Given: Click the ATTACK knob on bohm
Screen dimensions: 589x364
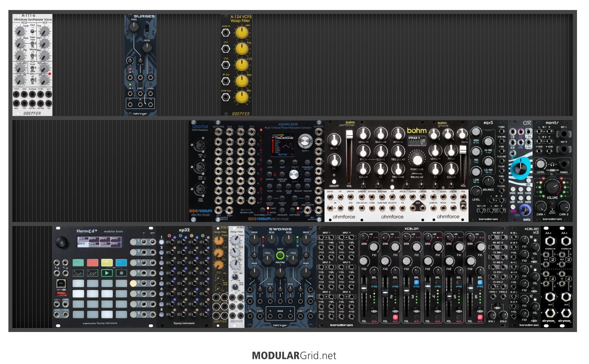Looking at the screenshot, I should pyautogui.click(x=398, y=134).
